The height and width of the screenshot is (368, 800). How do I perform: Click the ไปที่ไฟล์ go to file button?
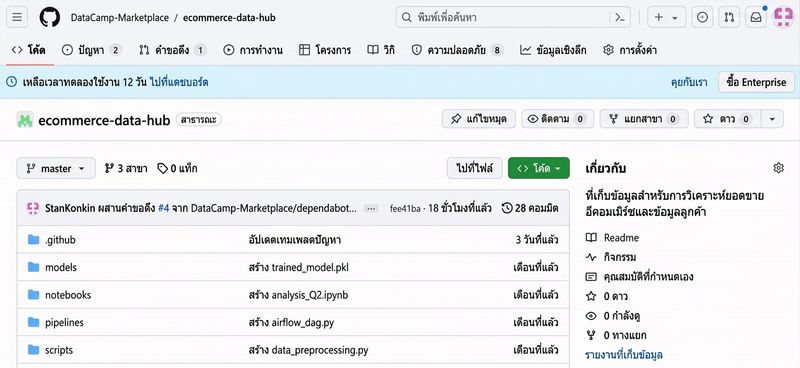point(474,168)
